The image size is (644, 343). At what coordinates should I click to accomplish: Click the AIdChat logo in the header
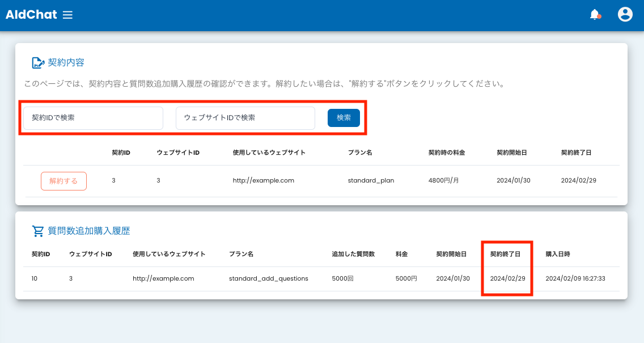31,15
